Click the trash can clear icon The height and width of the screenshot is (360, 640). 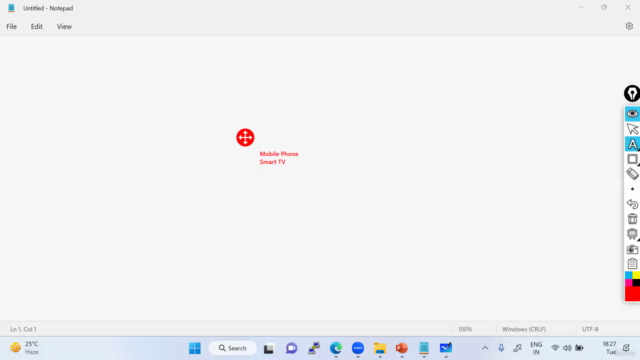[632, 219]
